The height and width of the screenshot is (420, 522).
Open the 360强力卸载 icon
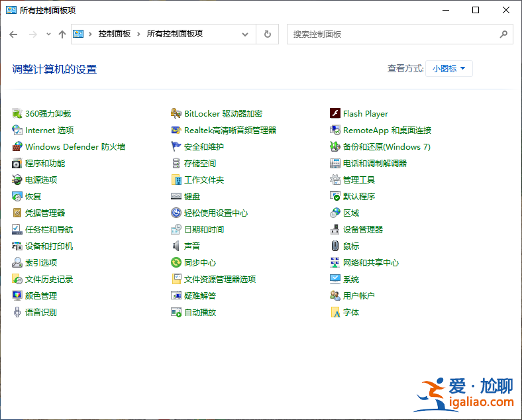[17, 113]
